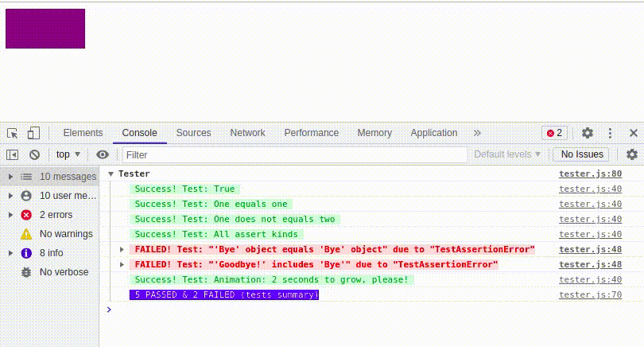Screen dimensions: 644x347
Task: Click the 'Success! Test: True' message
Action: click(x=184, y=189)
